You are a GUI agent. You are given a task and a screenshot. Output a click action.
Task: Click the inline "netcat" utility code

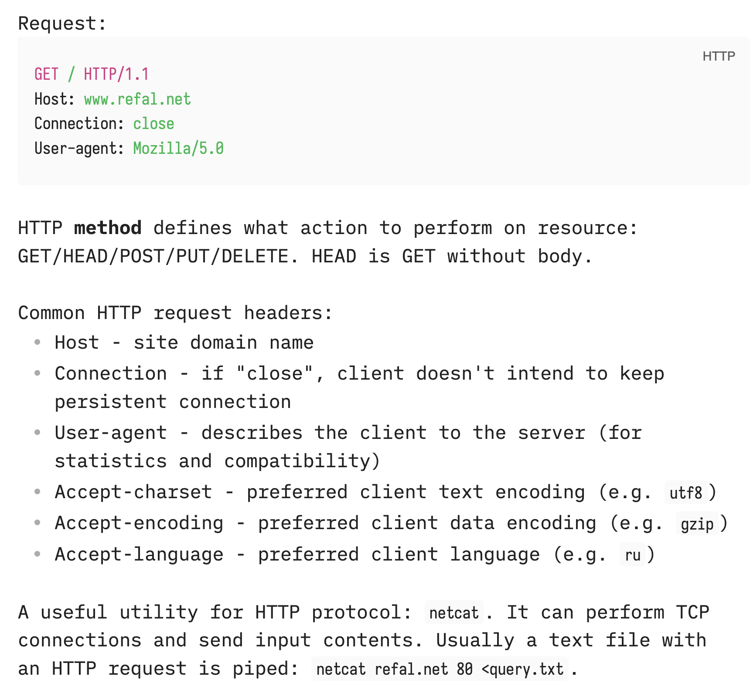click(x=454, y=613)
